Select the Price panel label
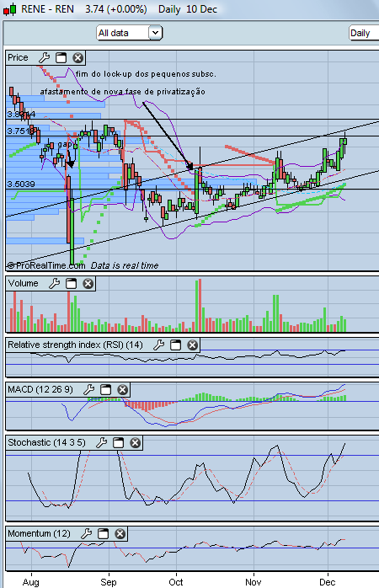379x588 pixels. [18, 58]
